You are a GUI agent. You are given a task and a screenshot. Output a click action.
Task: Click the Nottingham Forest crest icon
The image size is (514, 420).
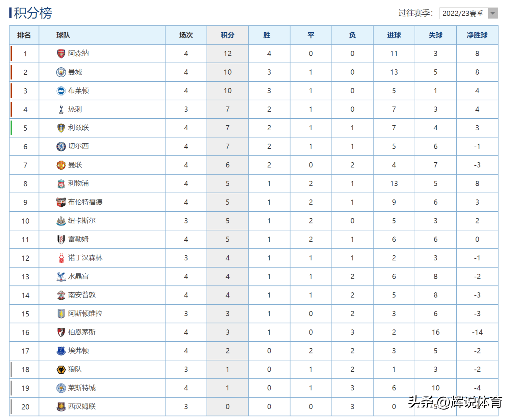(61, 258)
